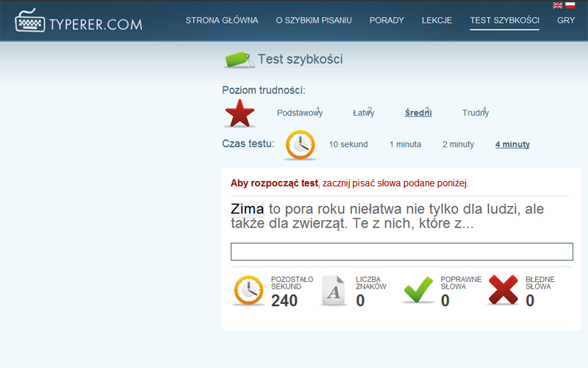Choose Podstawowy difficulty level
This screenshot has height=368, width=588.
point(300,113)
